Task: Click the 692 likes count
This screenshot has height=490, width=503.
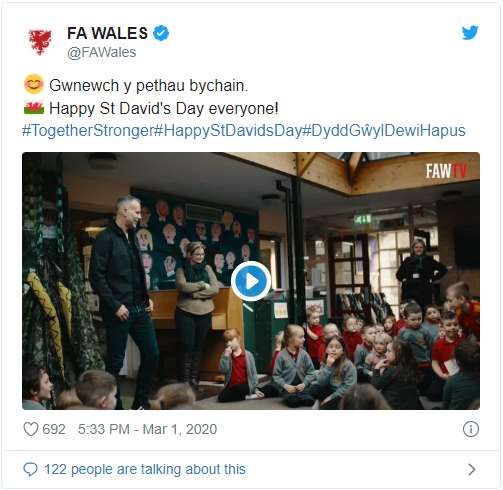Action: click(54, 429)
